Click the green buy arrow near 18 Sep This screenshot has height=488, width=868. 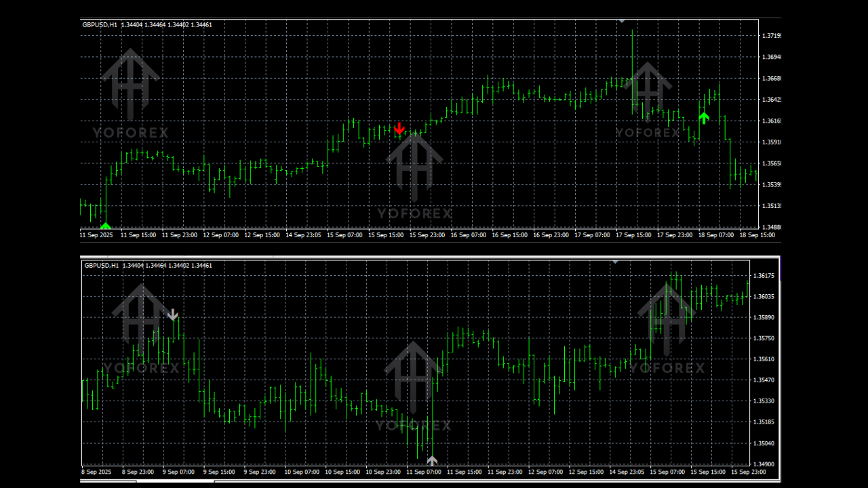(704, 118)
